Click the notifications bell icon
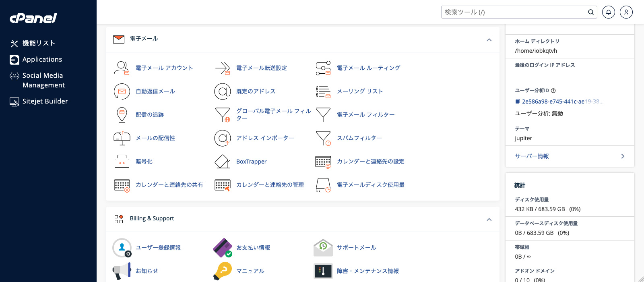The image size is (644, 282). 608,12
